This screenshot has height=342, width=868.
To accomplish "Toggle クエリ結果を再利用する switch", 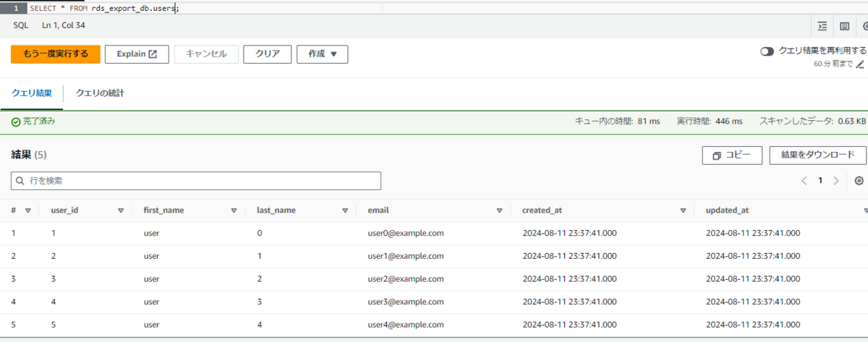I will [x=767, y=51].
